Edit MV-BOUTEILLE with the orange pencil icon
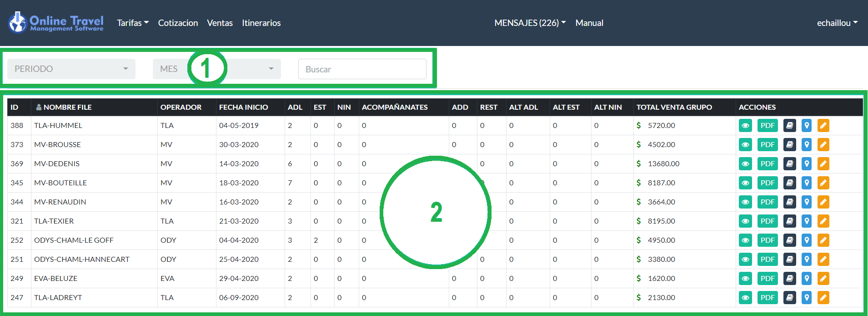This screenshot has height=316, width=868. (x=823, y=183)
